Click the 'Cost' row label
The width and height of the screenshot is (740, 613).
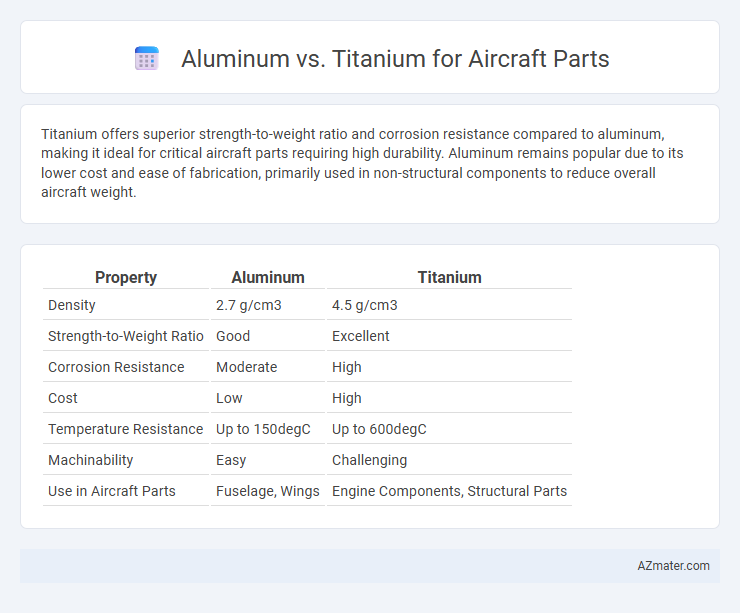[63, 398]
